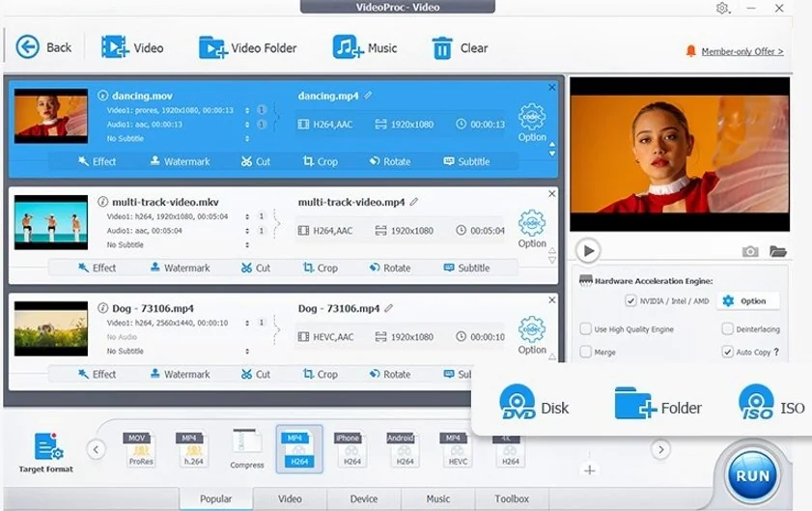Select MOV ProRes format preset
812x511 pixels.
point(140,449)
